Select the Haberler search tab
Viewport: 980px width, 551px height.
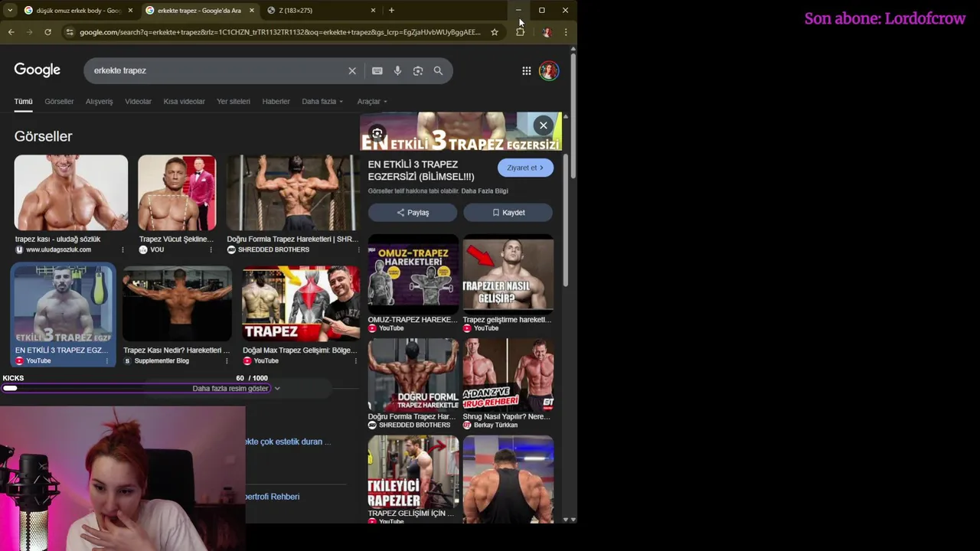click(x=276, y=101)
